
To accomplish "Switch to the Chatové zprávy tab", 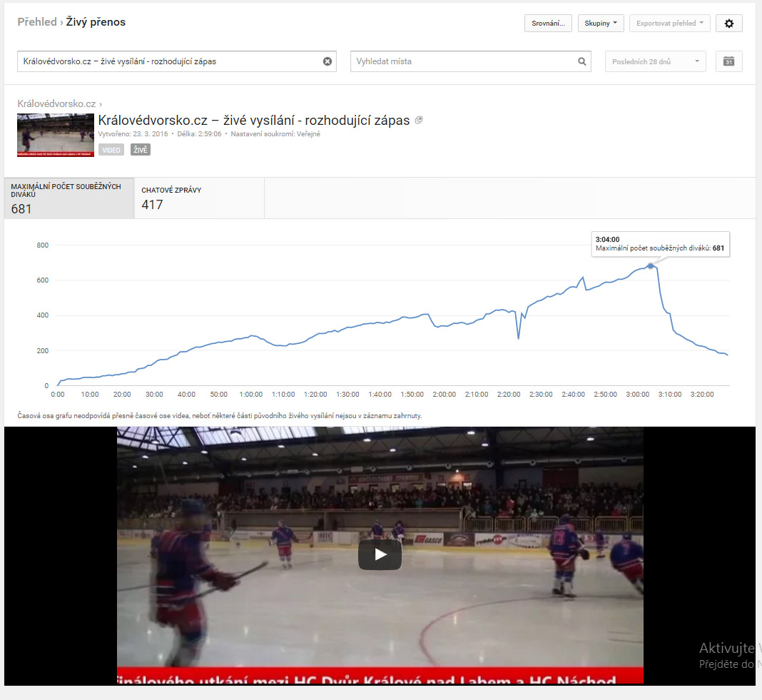I will (x=198, y=198).
